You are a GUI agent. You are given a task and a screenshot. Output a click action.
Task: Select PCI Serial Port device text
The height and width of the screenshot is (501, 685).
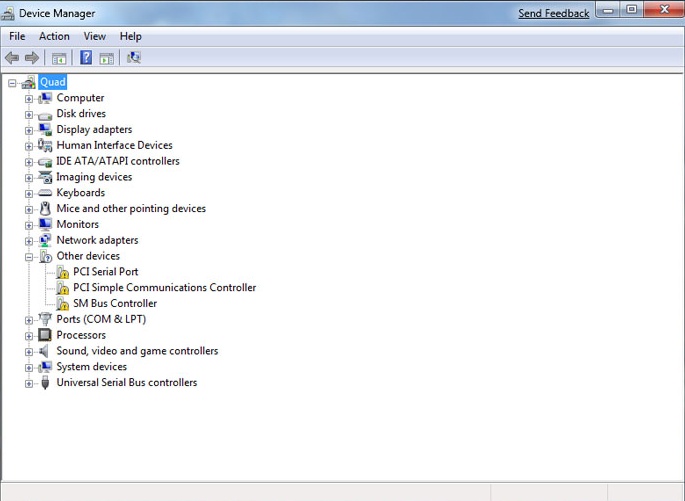tap(106, 272)
